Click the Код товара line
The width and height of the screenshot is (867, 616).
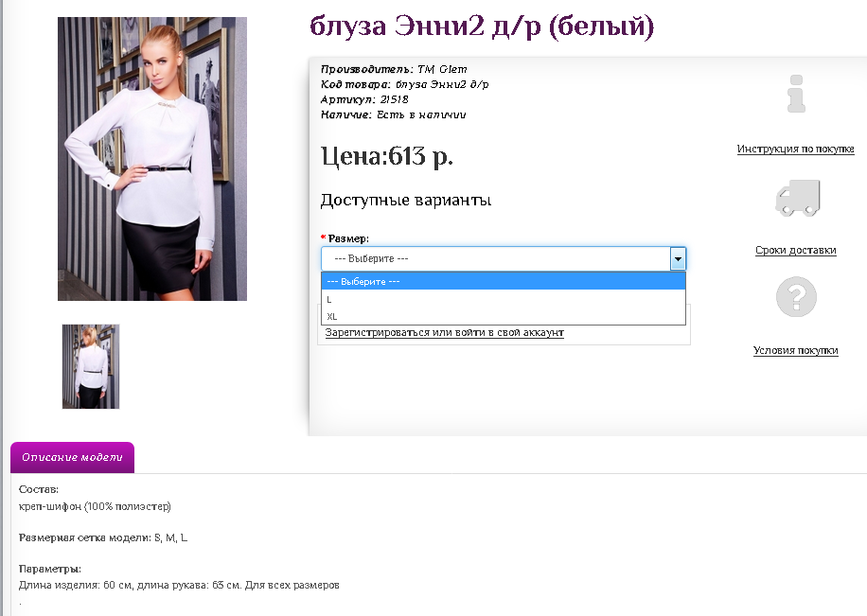405,84
